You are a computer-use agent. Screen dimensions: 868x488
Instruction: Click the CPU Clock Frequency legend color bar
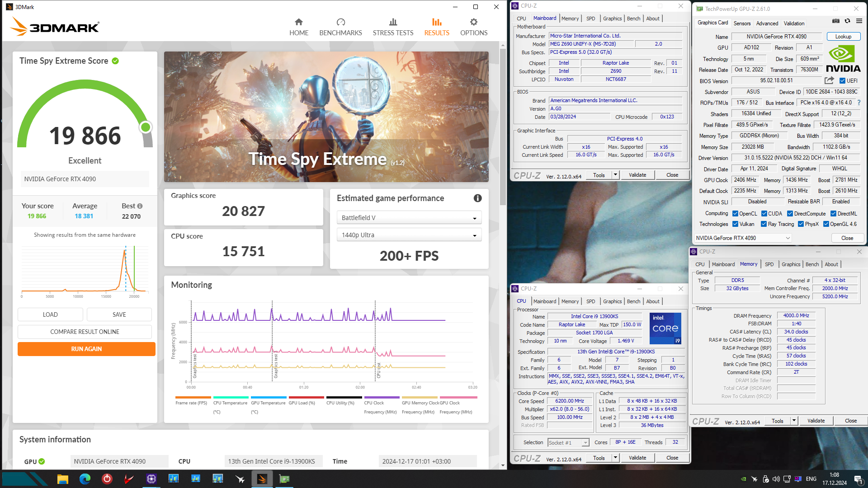tap(381, 398)
